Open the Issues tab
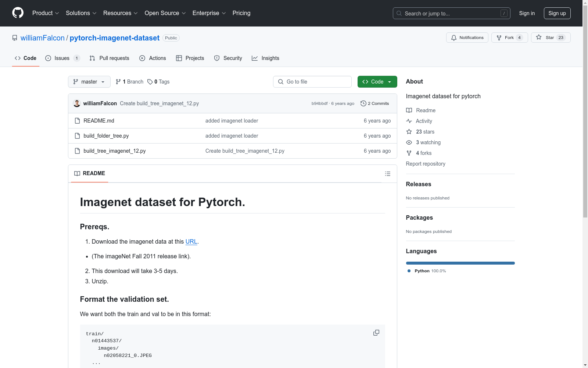The width and height of the screenshot is (588, 368). [x=62, y=58]
